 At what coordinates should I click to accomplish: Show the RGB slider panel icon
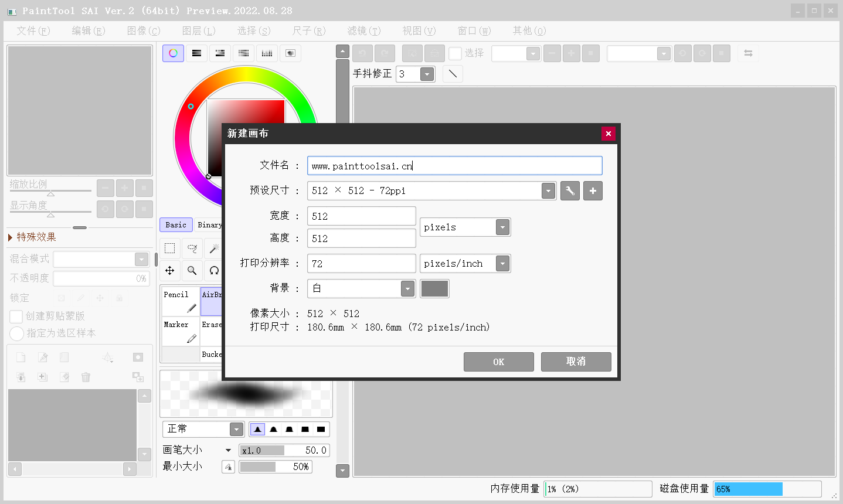click(x=196, y=53)
